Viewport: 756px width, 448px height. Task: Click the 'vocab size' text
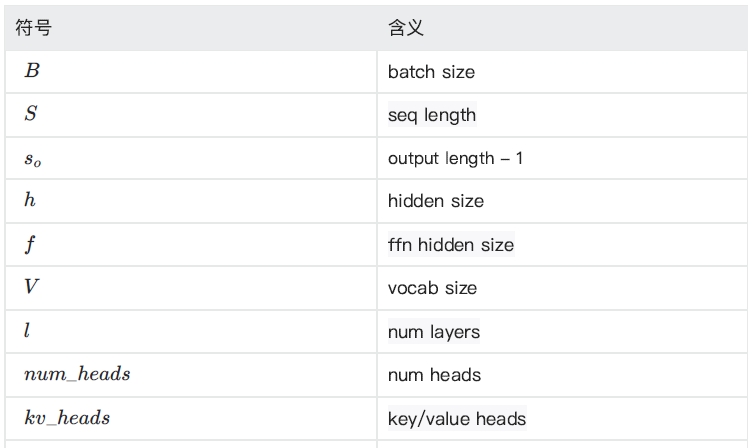click(x=432, y=288)
